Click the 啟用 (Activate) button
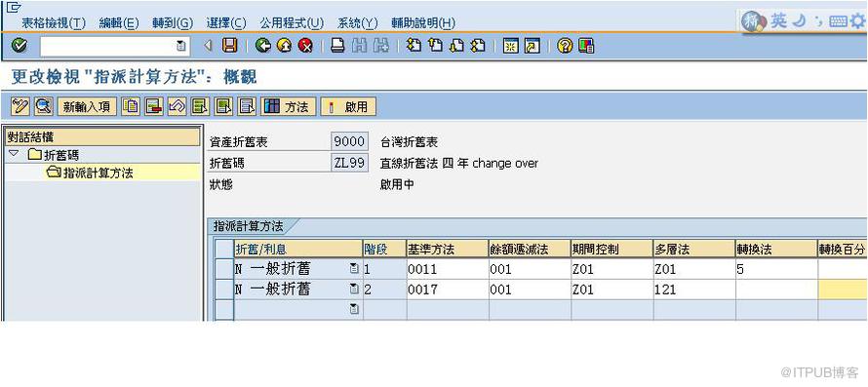This screenshot has width=868, height=387. click(349, 106)
